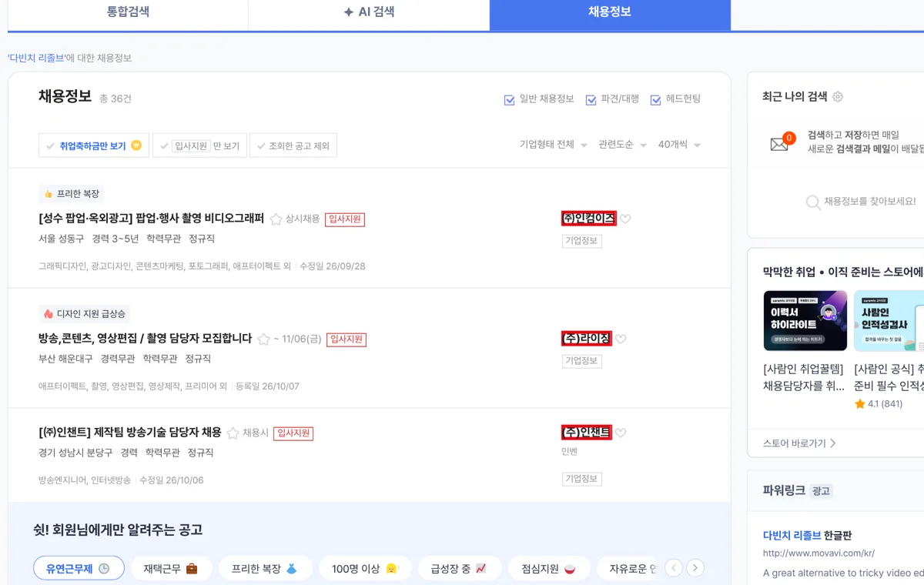Click the 디자인 지원 급상승 tag
Viewport: 924px width, 585px height.
pos(85,314)
